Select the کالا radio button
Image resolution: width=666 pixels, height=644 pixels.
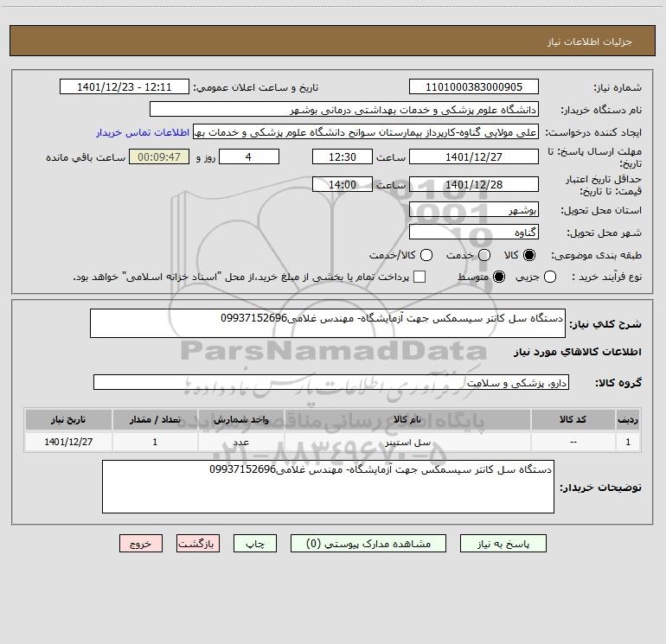point(529,255)
